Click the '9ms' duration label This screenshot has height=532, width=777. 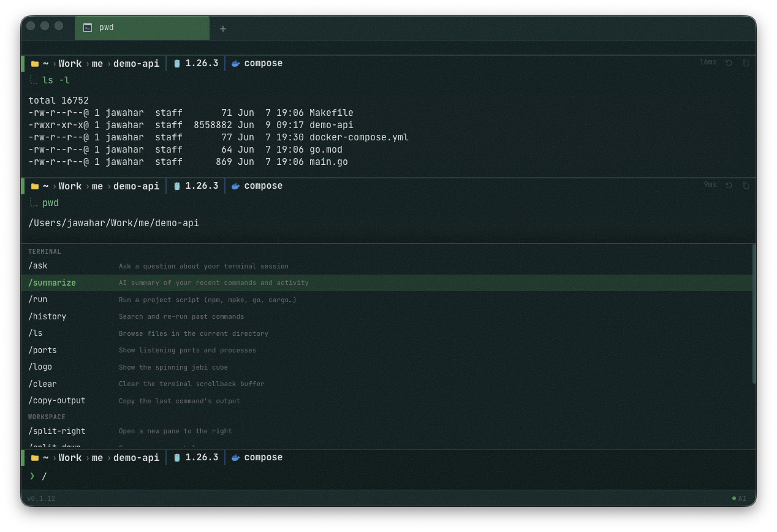tap(710, 185)
